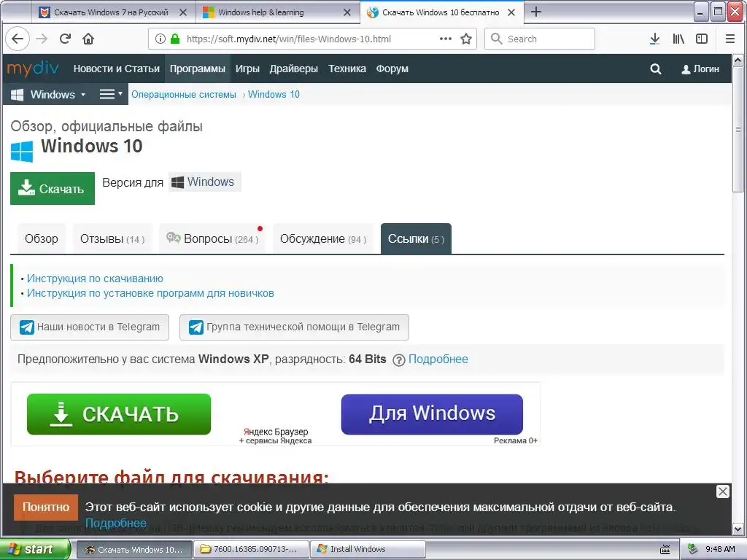Toggle the Firefox sidebar icon
Viewport: 747px width, 560px height.
click(x=702, y=39)
